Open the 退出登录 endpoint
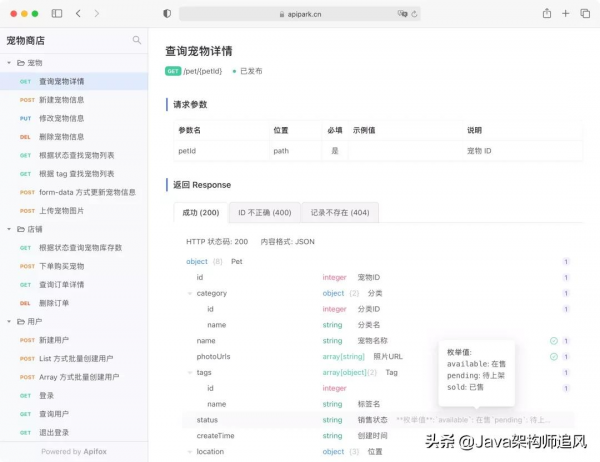Image resolution: width=600 pixels, height=462 pixels. click(x=74, y=433)
